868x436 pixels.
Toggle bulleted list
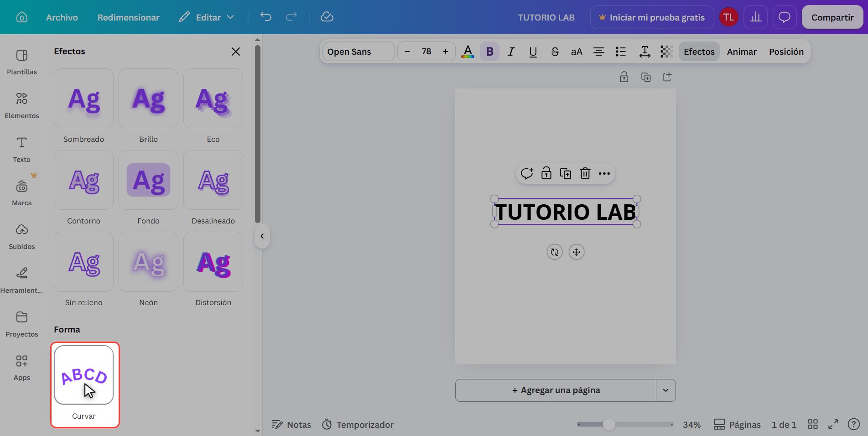coord(620,52)
